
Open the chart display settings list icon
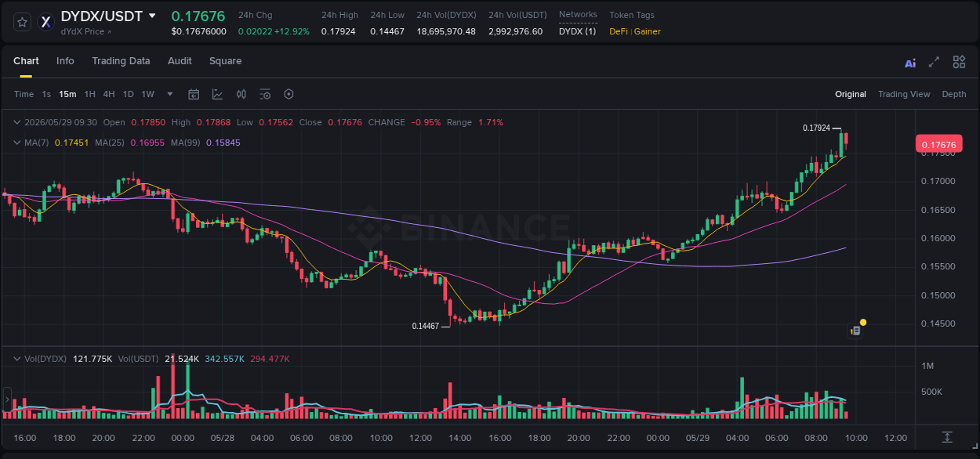point(265,94)
